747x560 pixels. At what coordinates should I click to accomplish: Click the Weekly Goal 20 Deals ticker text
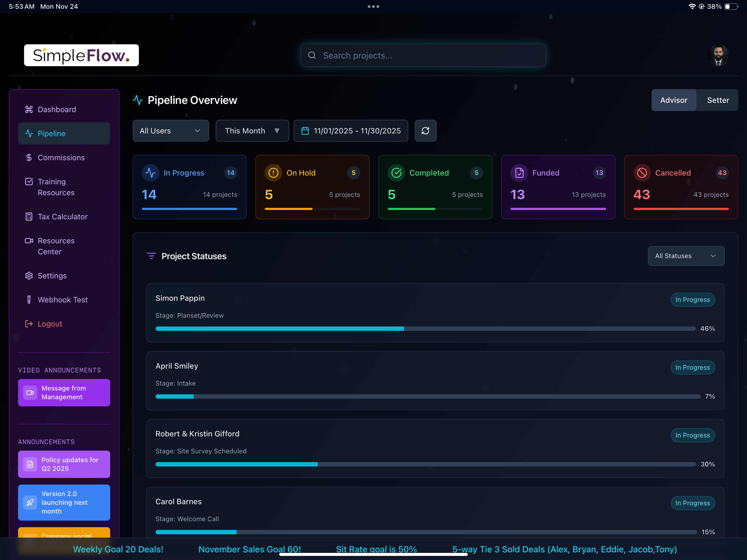118,549
